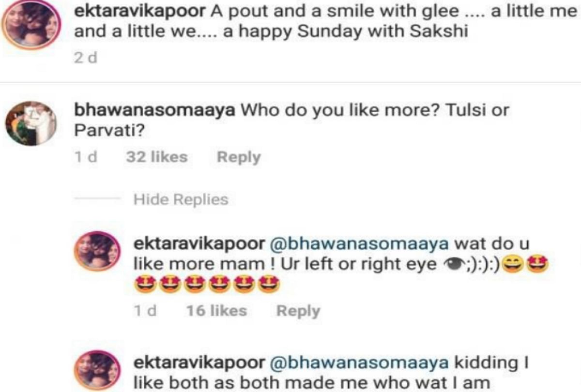Reply to the left or right eye comment
This screenshot has width=581, height=392.
(298, 311)
